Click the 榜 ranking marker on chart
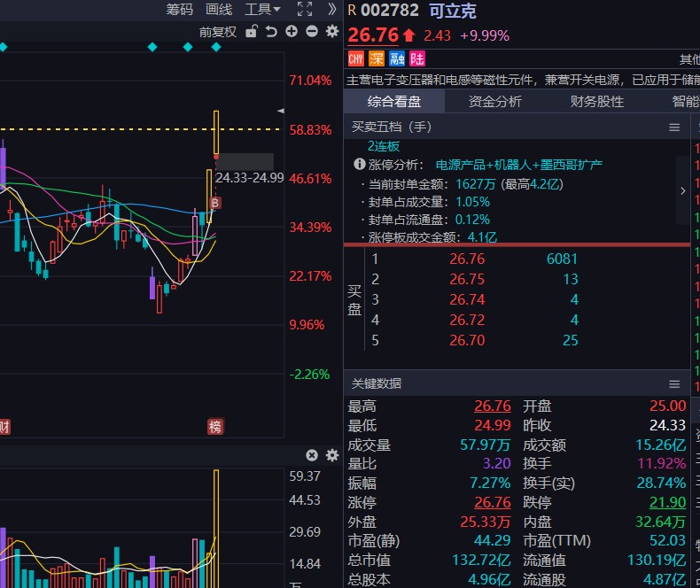 click(x=215, y=427)
